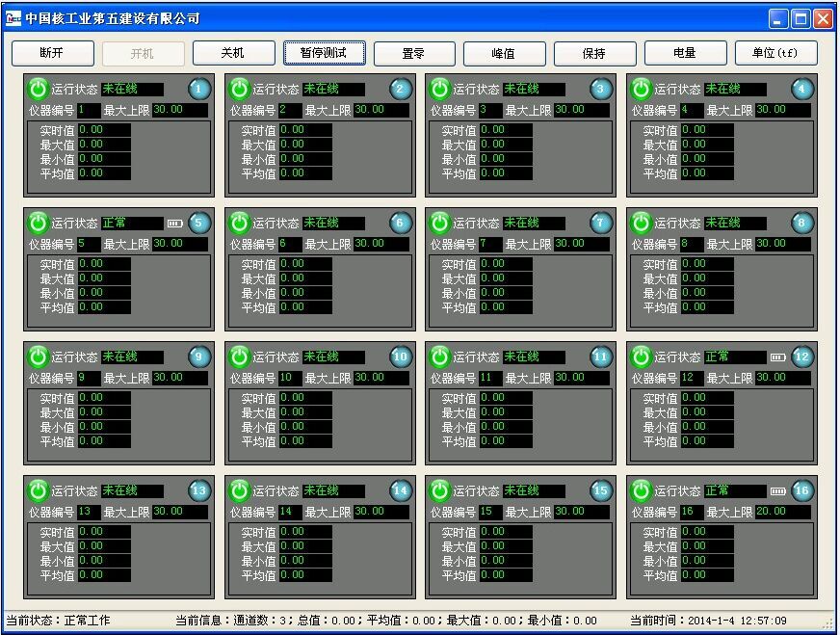
Task: Click the 断开 disconnect button
Action: tap(52, 53)
